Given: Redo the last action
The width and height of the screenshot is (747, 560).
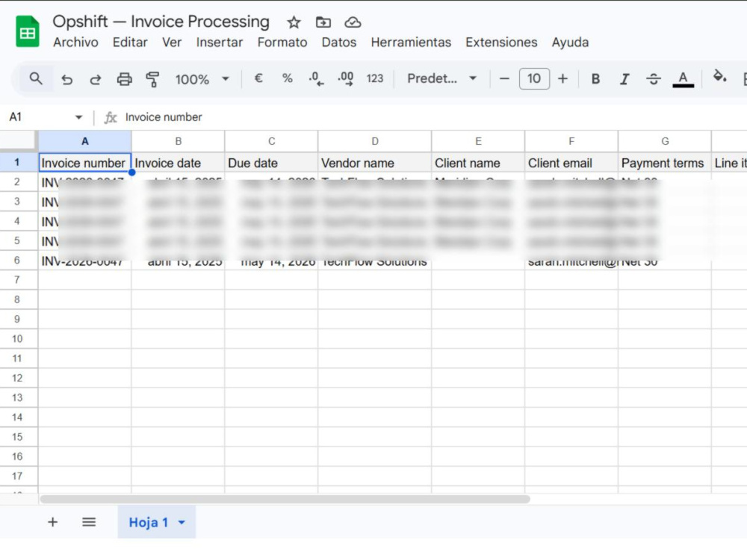Looking at the screenshot, I should tap(96, 79).
